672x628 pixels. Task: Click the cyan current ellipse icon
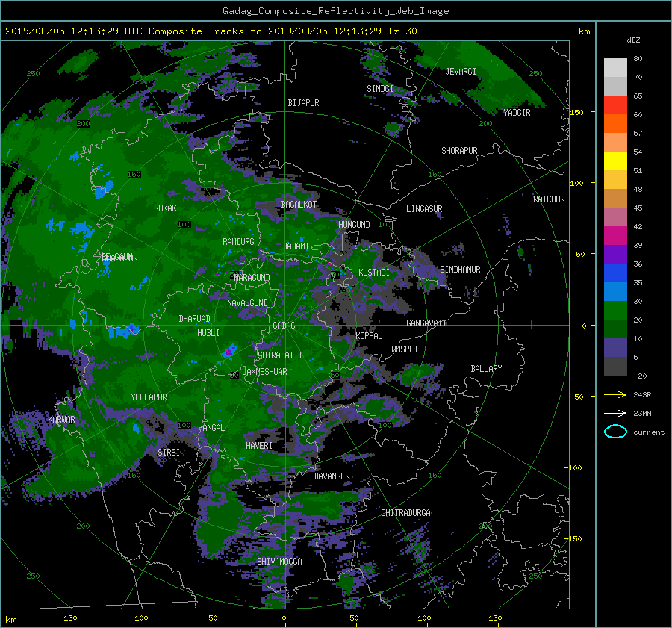(x=615, y=432)
